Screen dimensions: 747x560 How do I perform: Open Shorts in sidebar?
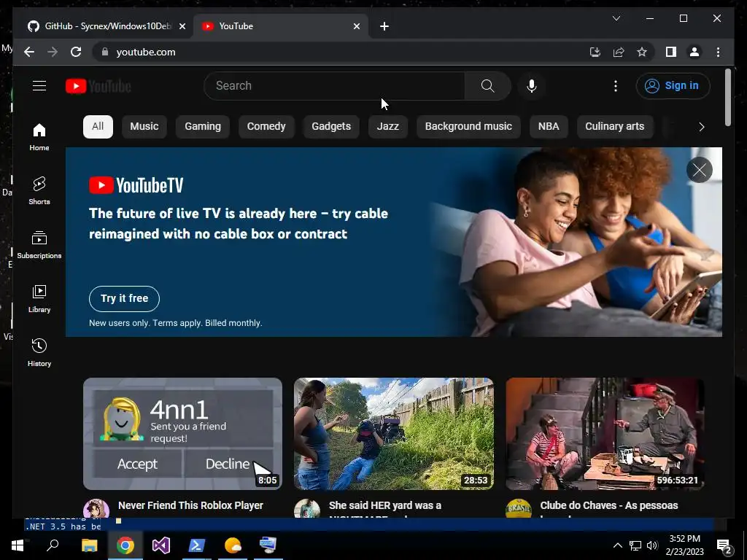tap(39, 191)
